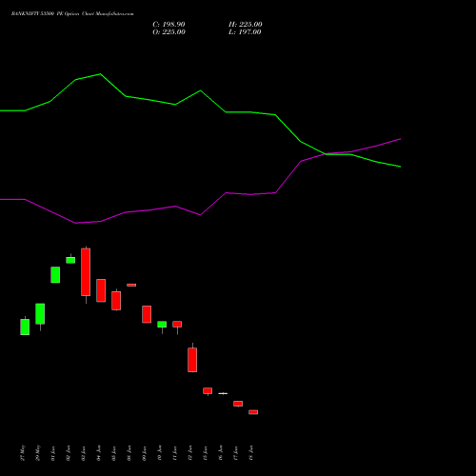Click the large red candlestick for 12 Jun
The image size is (476, 476).
tap(192, 360)
